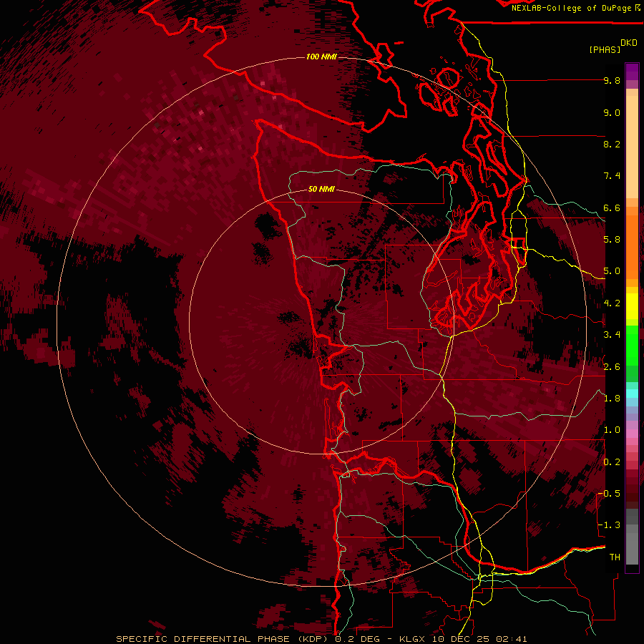Click the 4.2 value on the color scale
The image size is (644, 644).
tap(612, 303)
